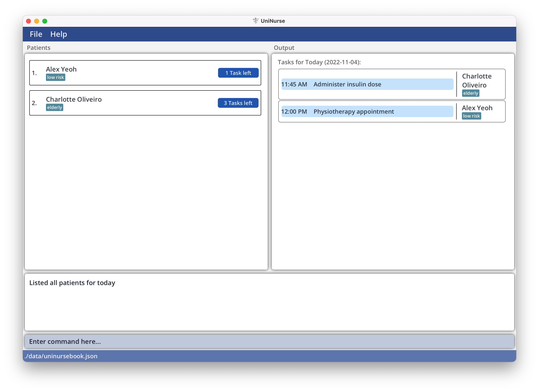Close the UniNurse window with red button

(28, 21)
